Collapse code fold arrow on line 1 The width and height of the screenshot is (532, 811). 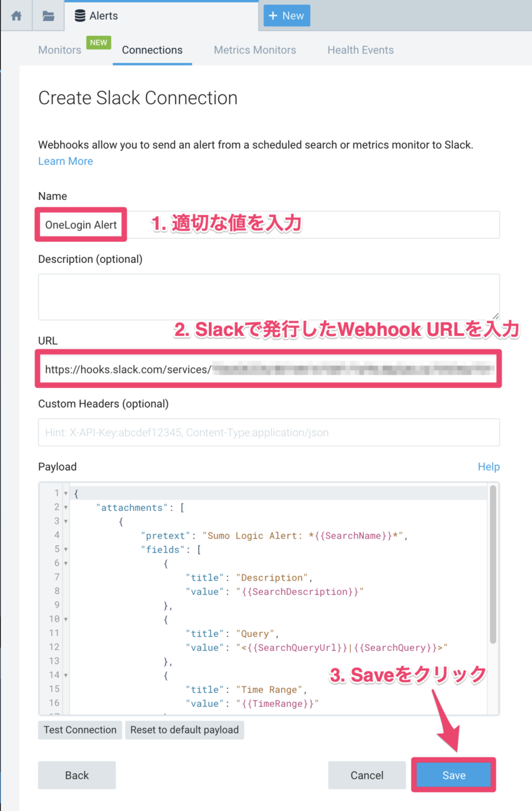pos(66,493)
